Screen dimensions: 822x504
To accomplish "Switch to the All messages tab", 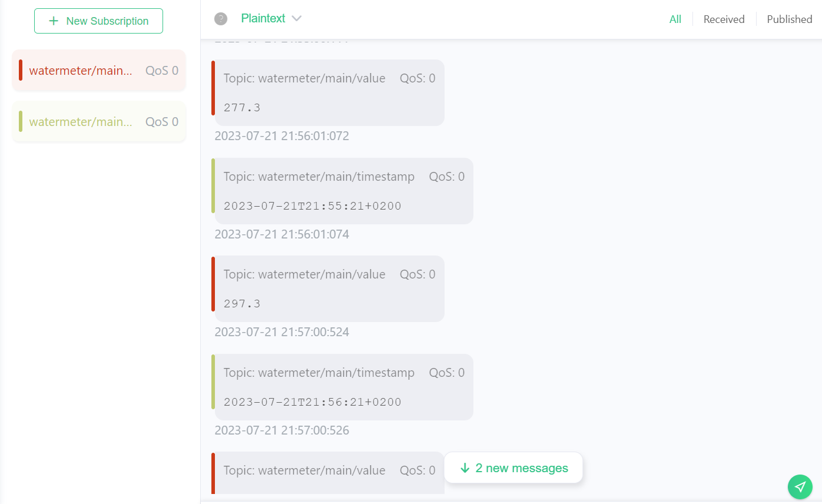I will (675, 19).
